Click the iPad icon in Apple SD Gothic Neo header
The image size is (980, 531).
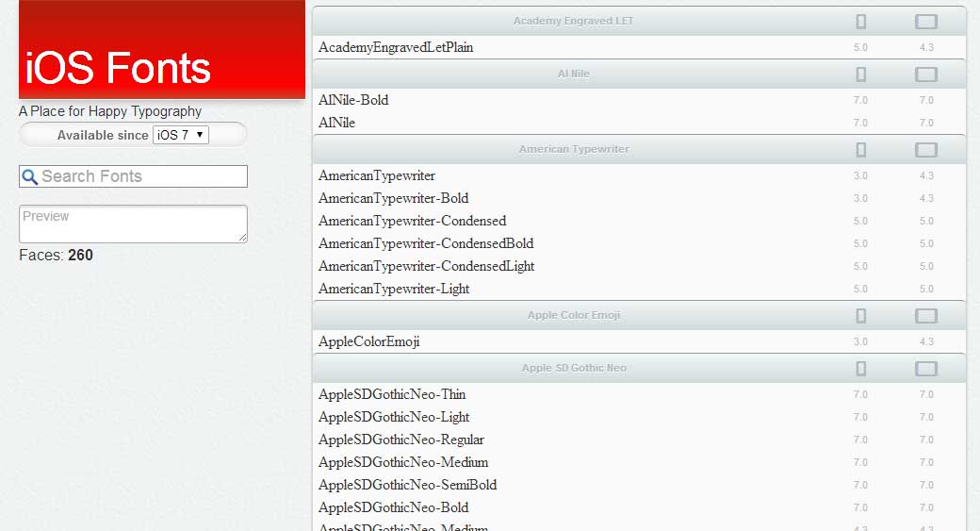click(x=926, y=369)
